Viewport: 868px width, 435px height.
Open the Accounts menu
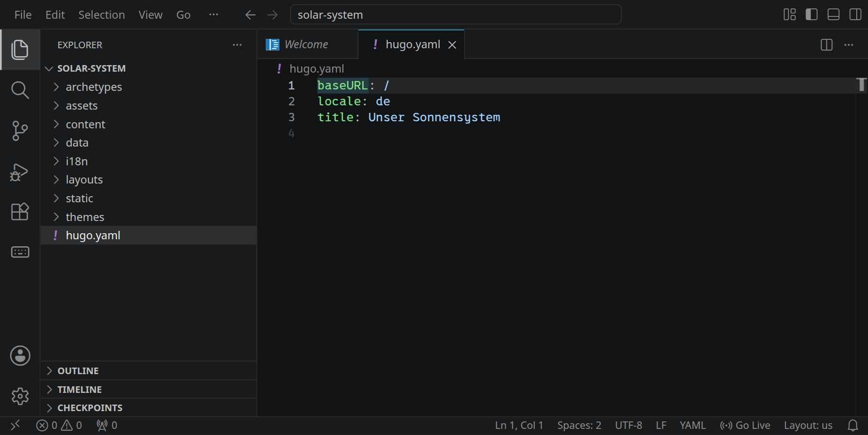tap(20, 356)
